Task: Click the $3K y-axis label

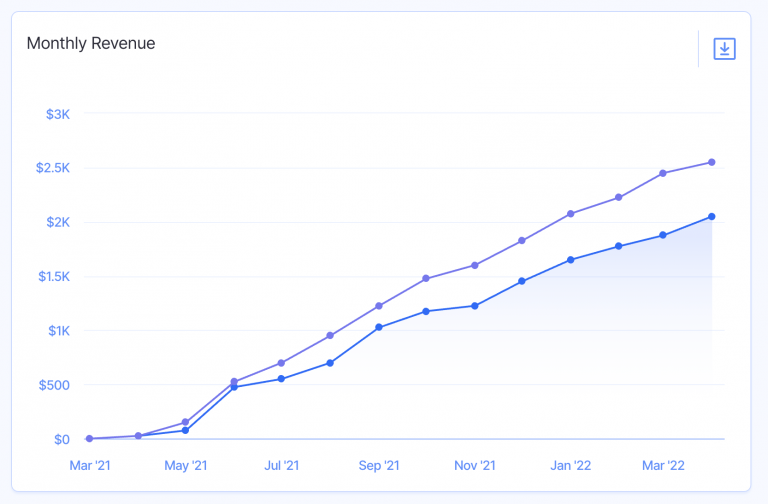Action: click(58, 114)
